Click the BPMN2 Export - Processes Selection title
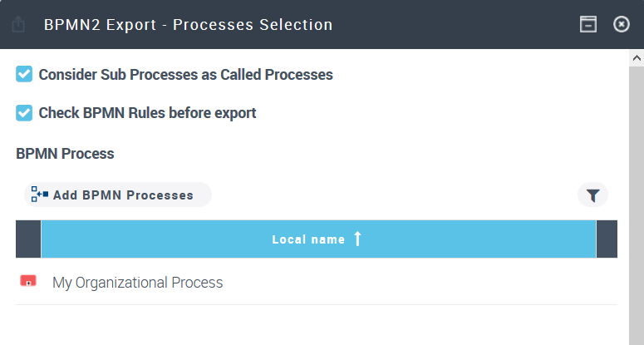The width and height of the screenshot is (644, 345). click(188, 25)
